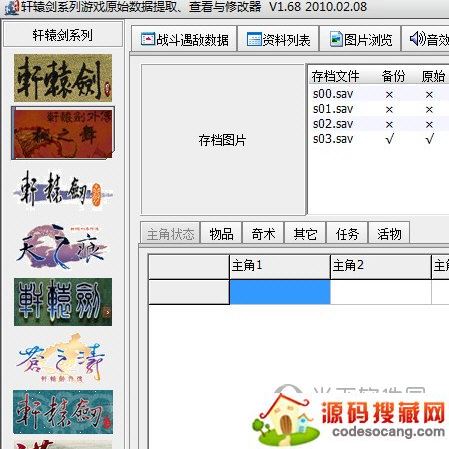Select save file s03.sav
Screen dimensions: 449x449
coord(379,139)
